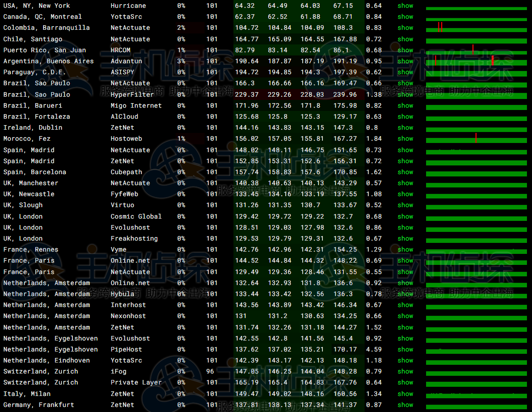Open show link for France, Rennes Vyme
This screenshot has height=412, width=532.
(x=405, y=250)
